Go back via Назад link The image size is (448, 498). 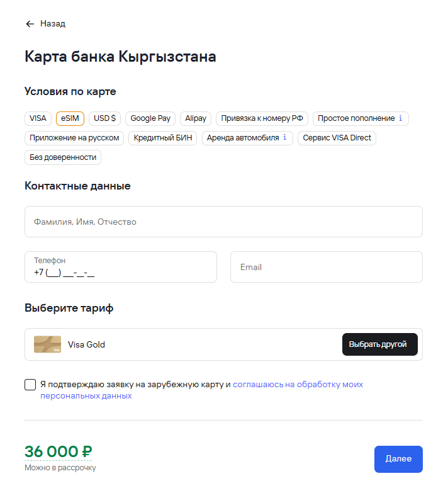click(x=53, y=24)
